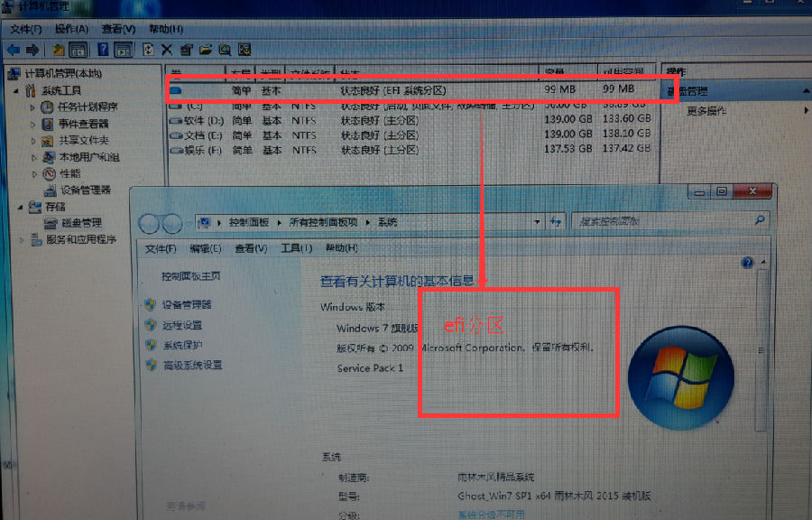Open the 设备管理器 link in System window
Screen dimensions: 812x520
[x=187, y=305]
